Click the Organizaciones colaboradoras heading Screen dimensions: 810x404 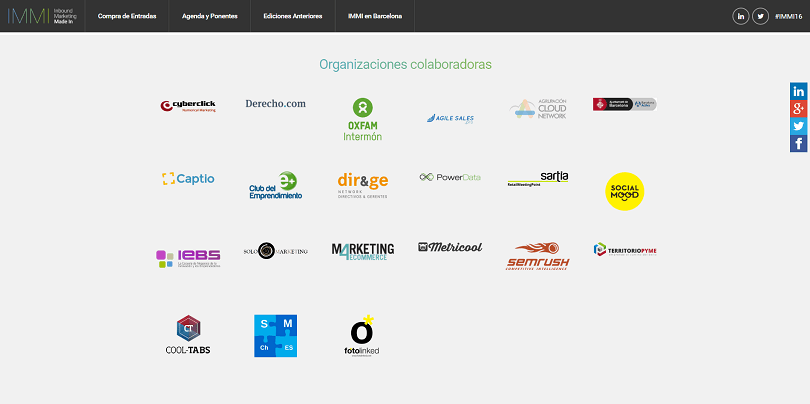[x=405, y=65]
